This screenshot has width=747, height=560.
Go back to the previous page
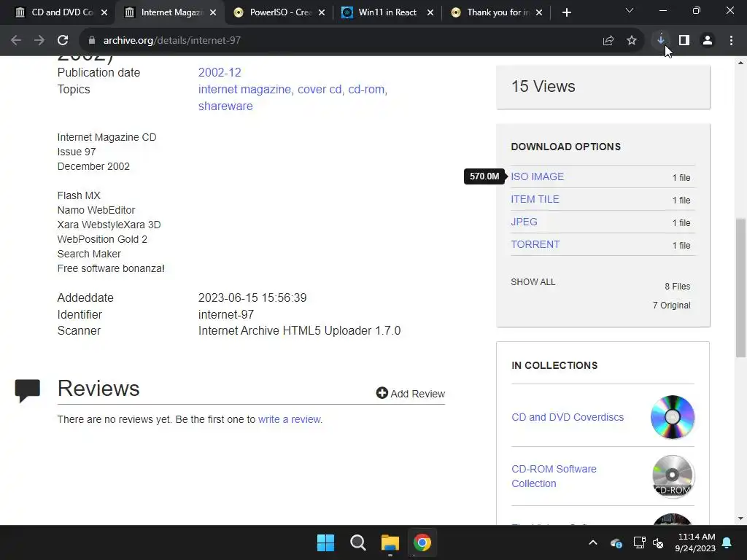coord(16,41)
